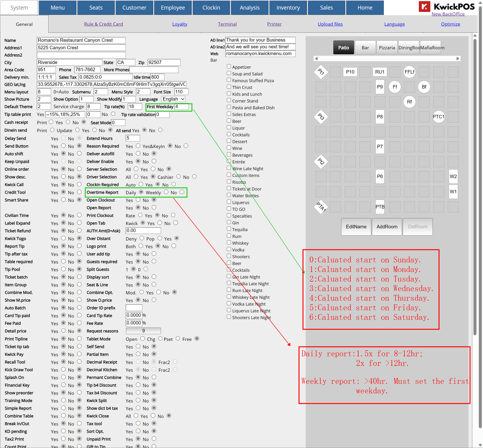Open the Menu top tab
The height and width of the screenshot is (448, 483).
point(58,8)
